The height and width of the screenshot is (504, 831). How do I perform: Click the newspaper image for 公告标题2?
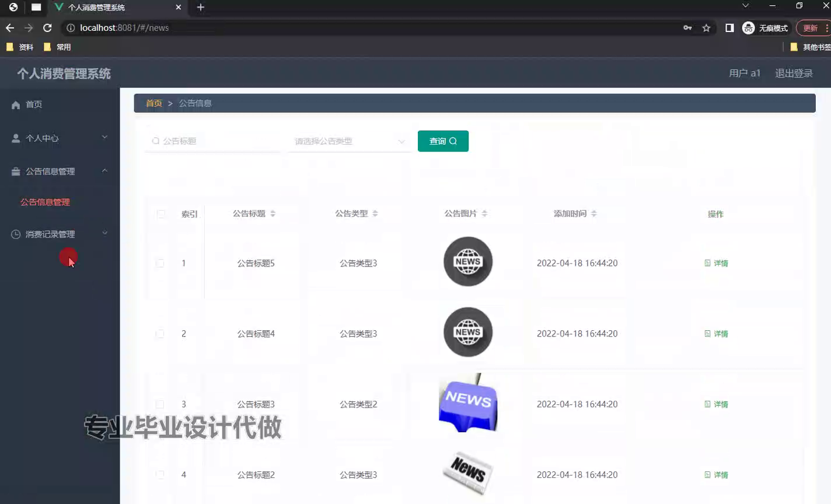468,474
